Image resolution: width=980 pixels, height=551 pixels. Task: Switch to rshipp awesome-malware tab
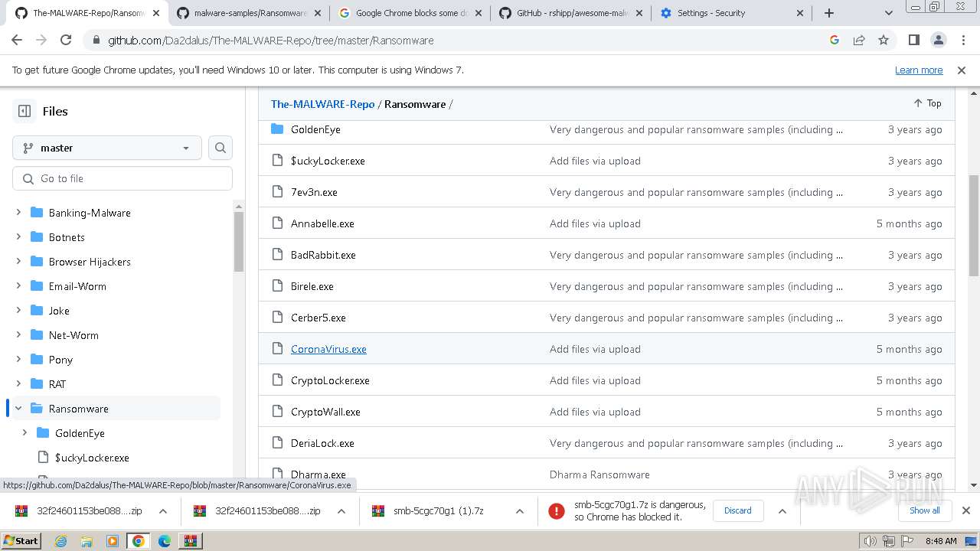point(571,13)
